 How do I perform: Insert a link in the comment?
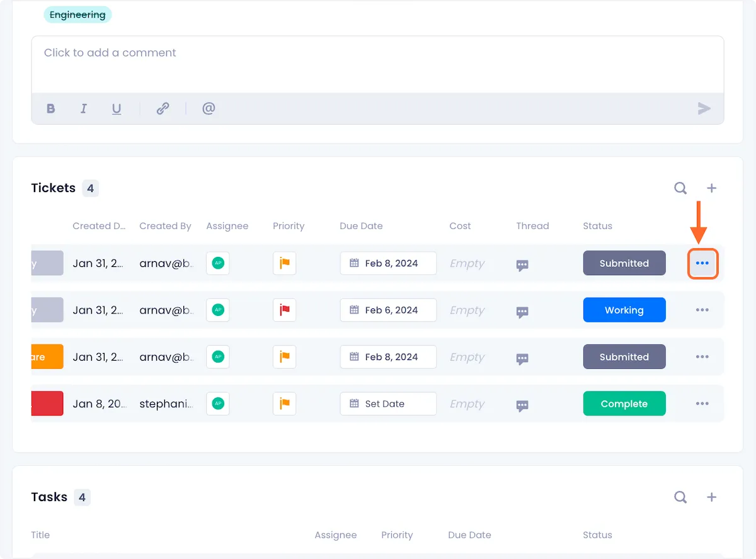pos(163,108)
